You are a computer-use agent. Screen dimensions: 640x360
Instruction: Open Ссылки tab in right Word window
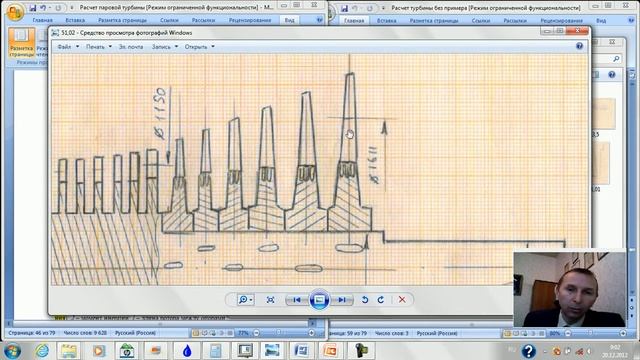click(481, 20)
